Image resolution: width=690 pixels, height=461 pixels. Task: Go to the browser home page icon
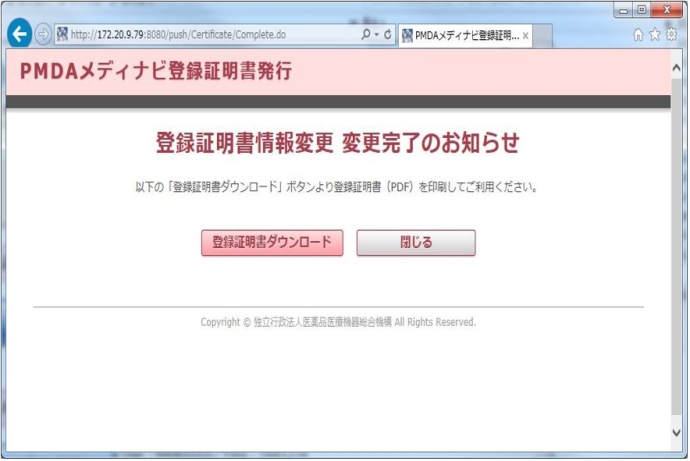tap(638, 34)
